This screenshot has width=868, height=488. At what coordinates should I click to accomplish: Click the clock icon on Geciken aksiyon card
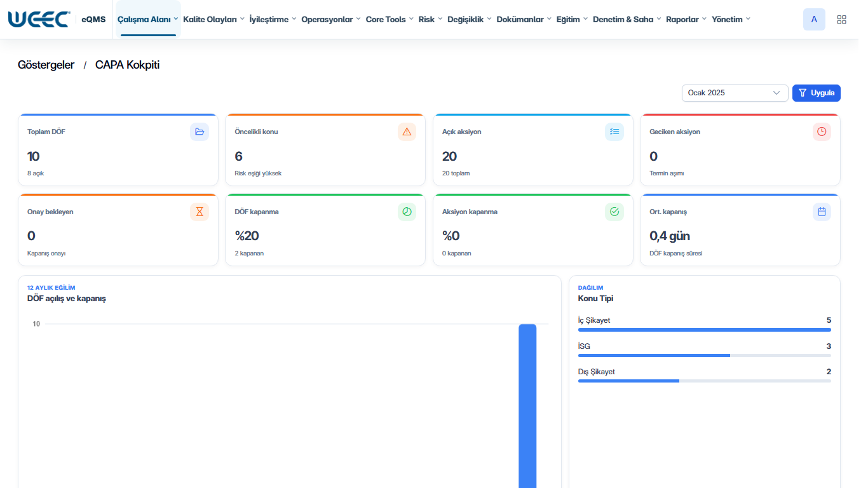click(x=822, y=132)
